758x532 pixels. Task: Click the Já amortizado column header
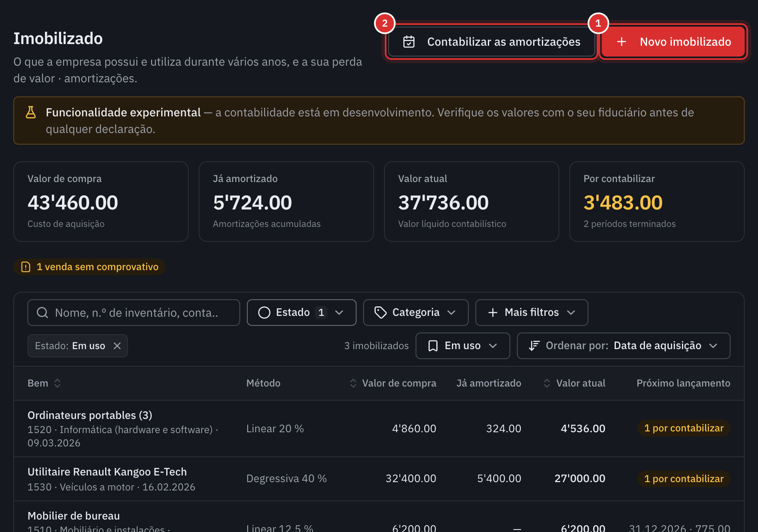coord(489,383)
